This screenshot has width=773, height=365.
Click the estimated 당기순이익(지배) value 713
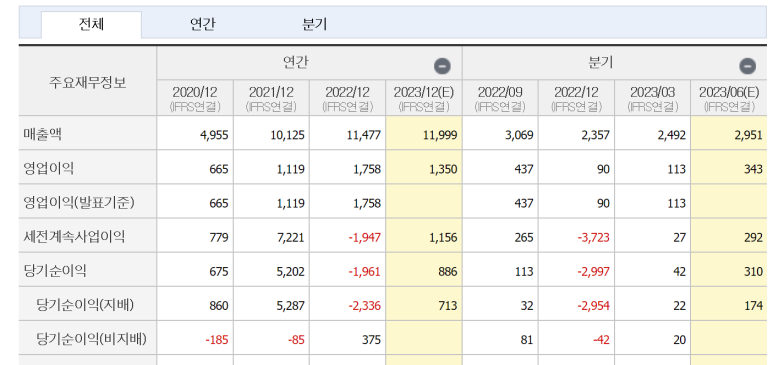pos(449,306)
